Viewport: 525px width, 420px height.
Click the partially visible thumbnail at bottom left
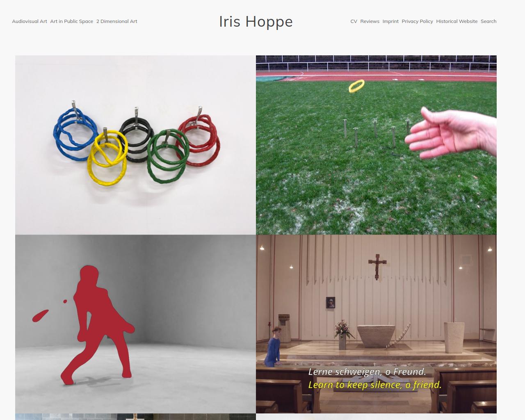click(x=135, y=417)
